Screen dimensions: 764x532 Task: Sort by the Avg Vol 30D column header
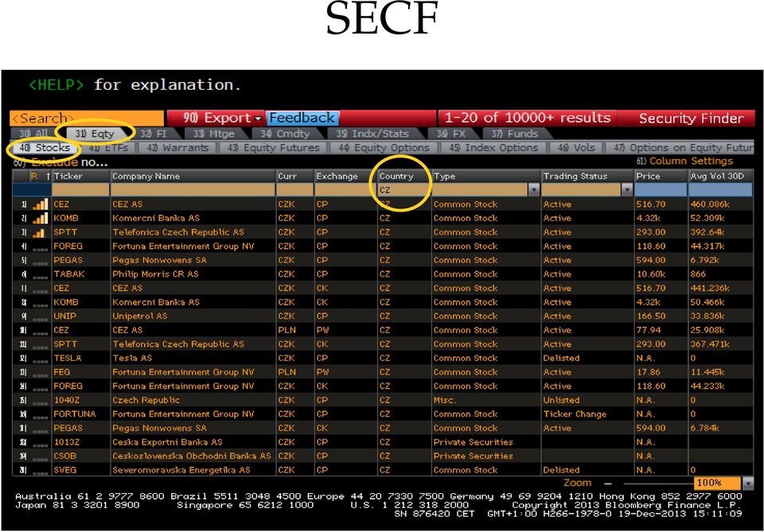(721, 177)
